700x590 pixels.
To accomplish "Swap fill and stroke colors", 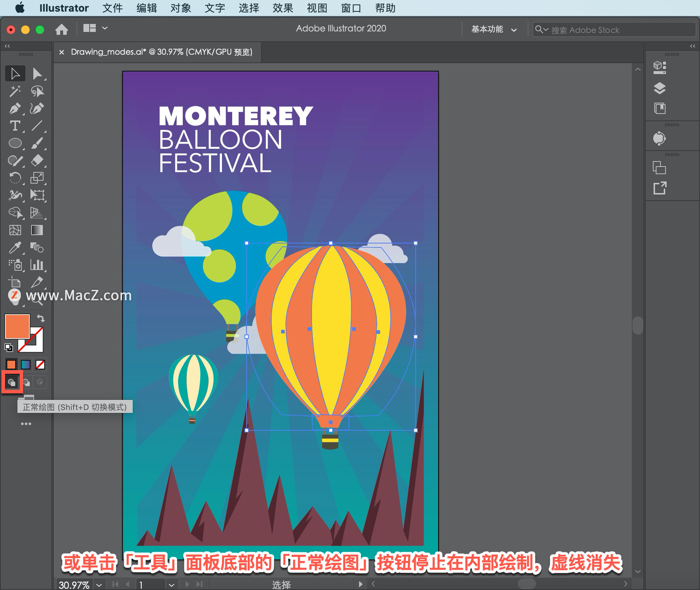I will (x=40, y=318).
